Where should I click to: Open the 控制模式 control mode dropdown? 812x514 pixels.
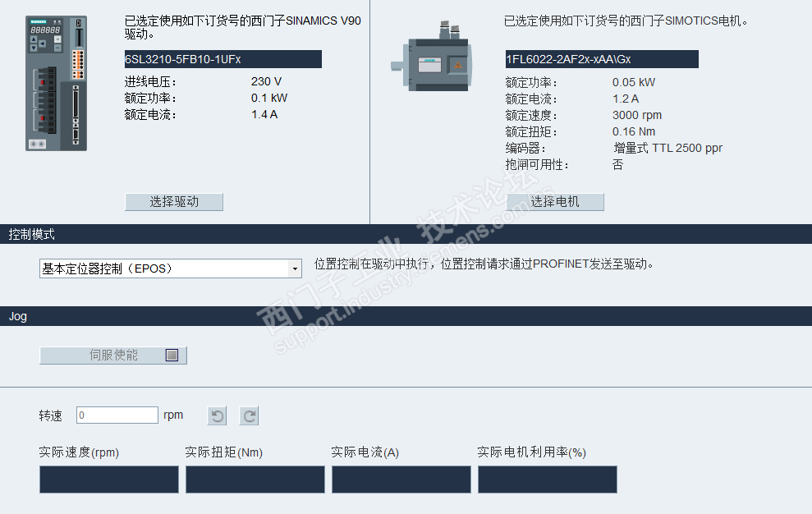tap(171, 268)
